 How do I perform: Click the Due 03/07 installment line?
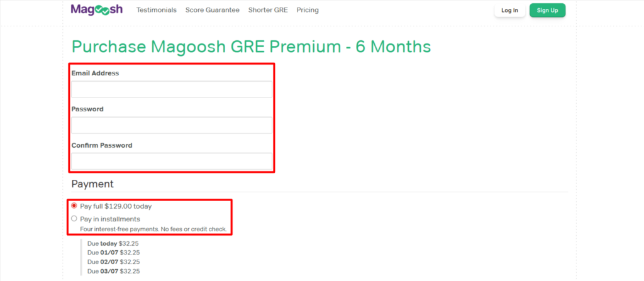point(113,271)
